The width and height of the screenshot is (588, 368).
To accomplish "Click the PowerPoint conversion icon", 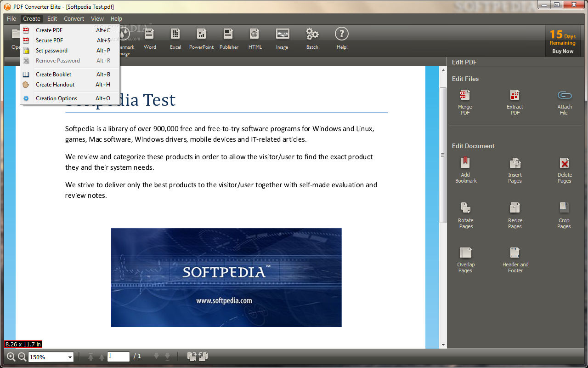I will (x=201, y=34).
